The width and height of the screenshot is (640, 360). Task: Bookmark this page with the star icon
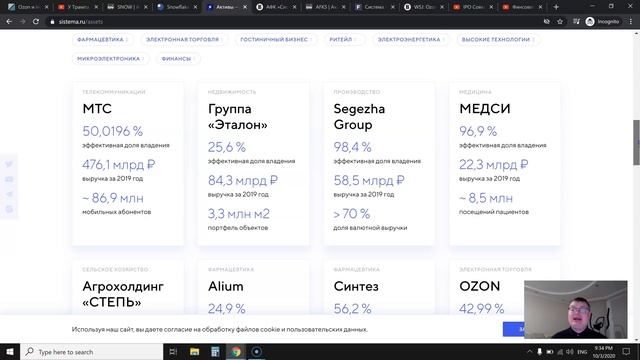560,22
